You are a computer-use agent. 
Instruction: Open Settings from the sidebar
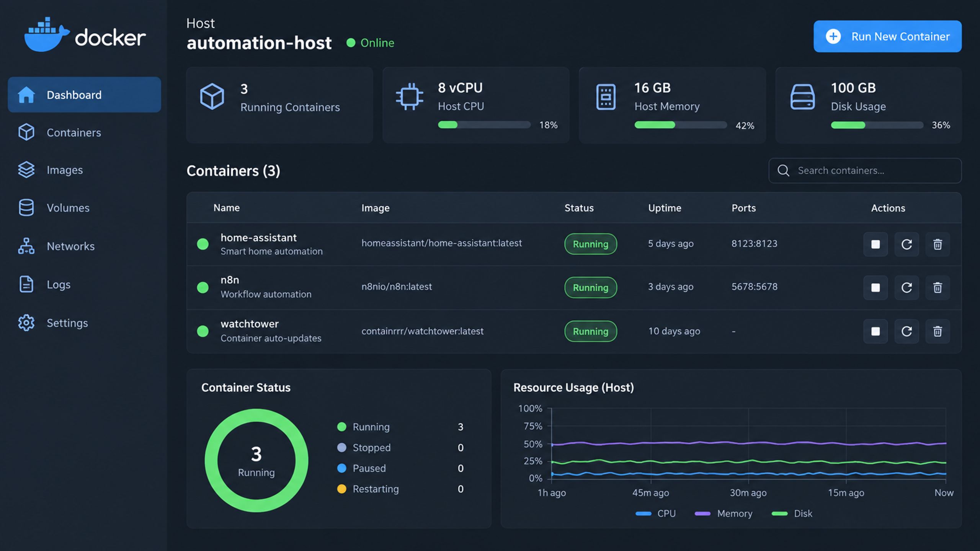[x=84, y=323]
